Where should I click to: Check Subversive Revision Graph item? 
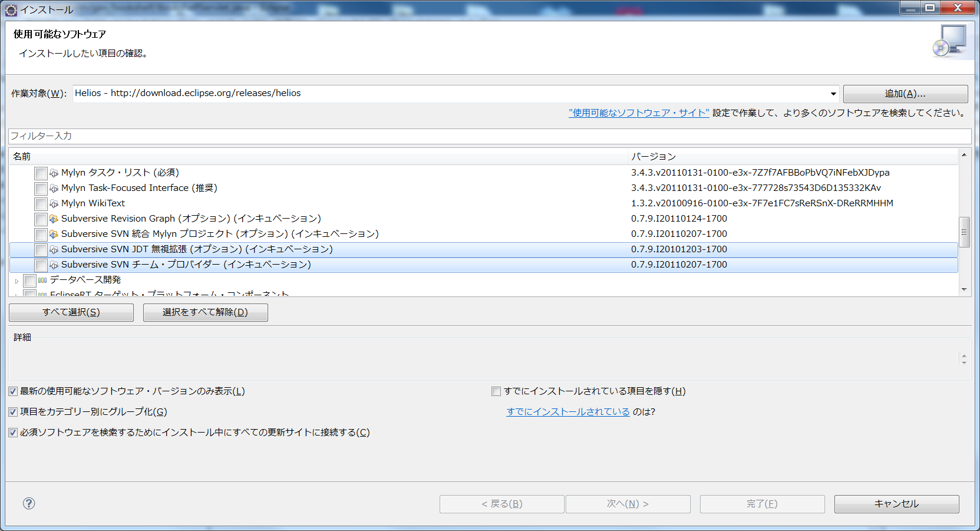(41, 219)
